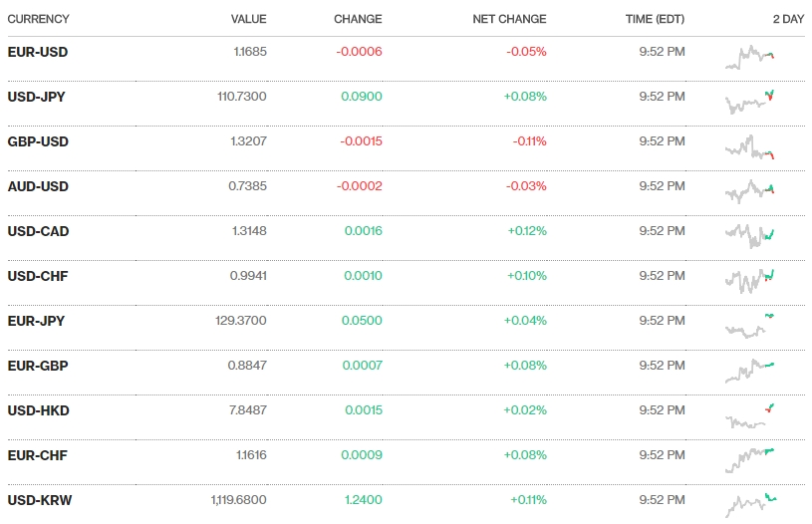812x524 pixels.
Task: Open the USD-JPY currency pair link
Action: (37, 97)
